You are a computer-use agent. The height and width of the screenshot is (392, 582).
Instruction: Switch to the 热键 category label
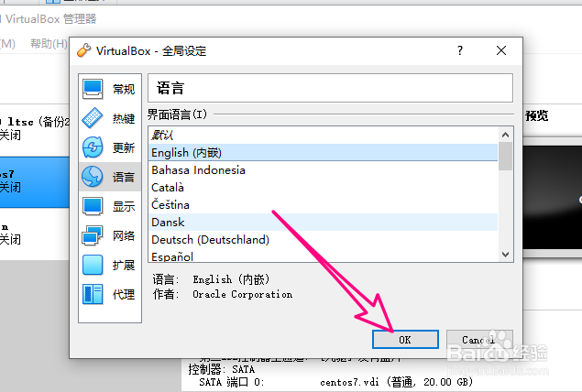tap(124, 119)
